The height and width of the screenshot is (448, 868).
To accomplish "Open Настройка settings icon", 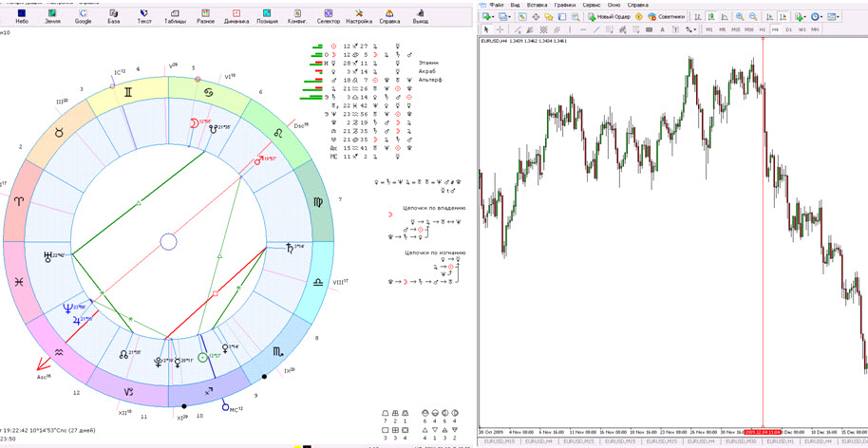I will coord(359,15).
